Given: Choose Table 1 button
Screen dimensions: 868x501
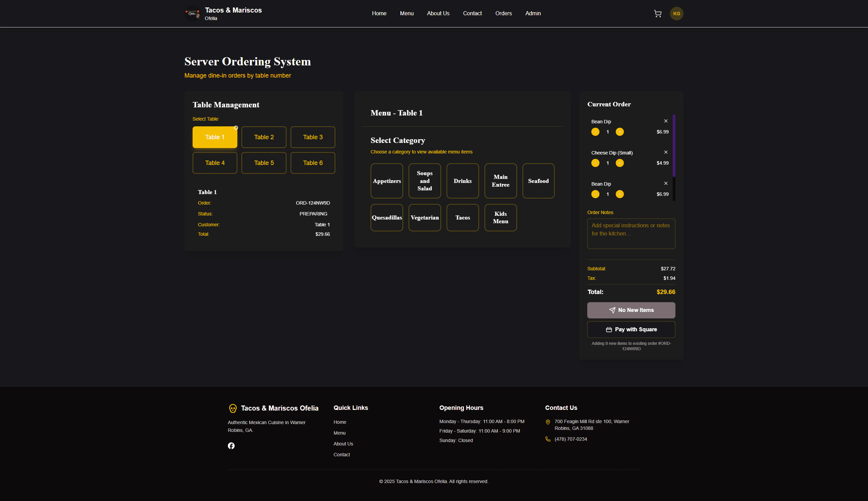Looking at the screenshot, I should coord(215,137).
